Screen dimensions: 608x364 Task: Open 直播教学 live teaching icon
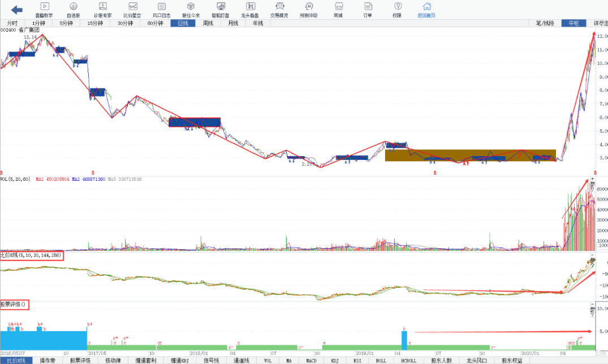point(44,9)
